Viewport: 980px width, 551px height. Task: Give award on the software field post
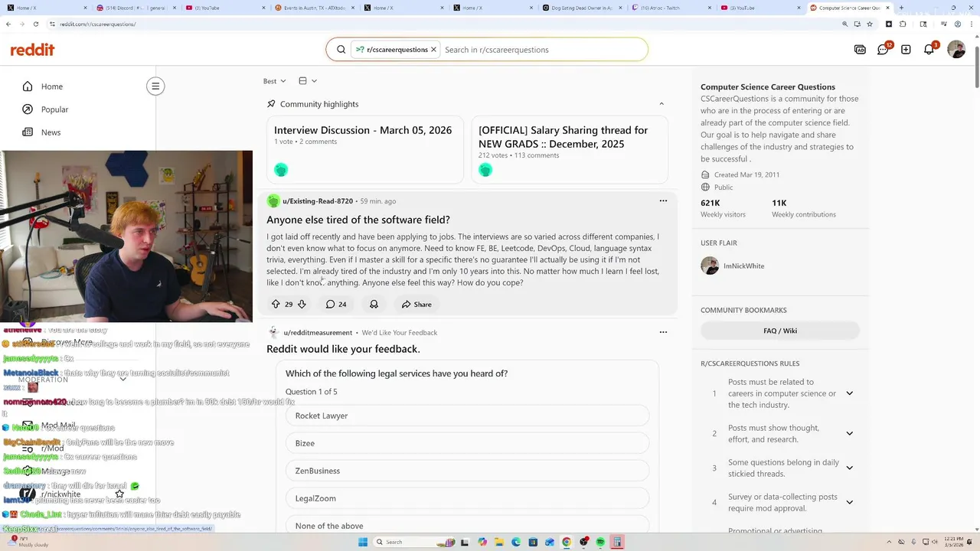point(374,304)
